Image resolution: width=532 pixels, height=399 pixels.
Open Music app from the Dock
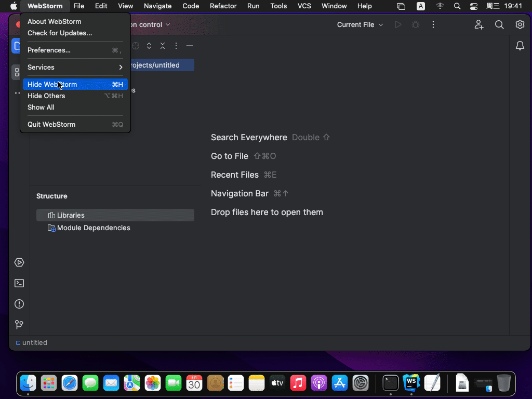(x=298, y=383)
